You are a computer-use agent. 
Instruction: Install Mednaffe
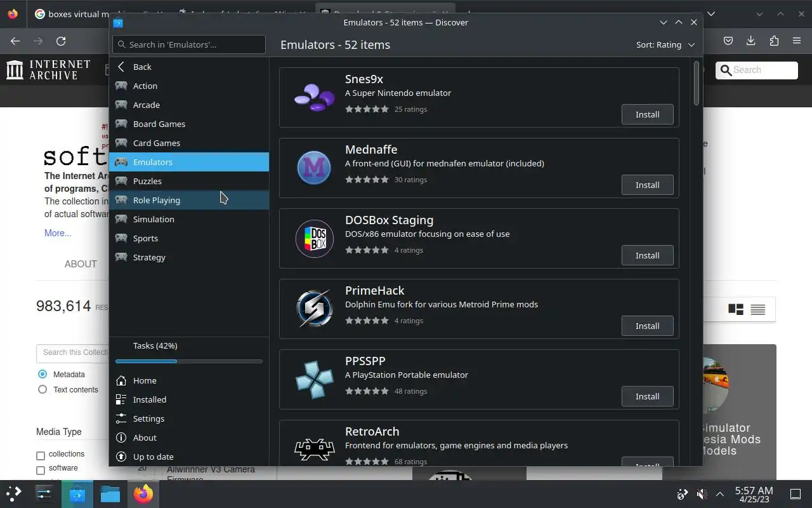coord(647,185)
